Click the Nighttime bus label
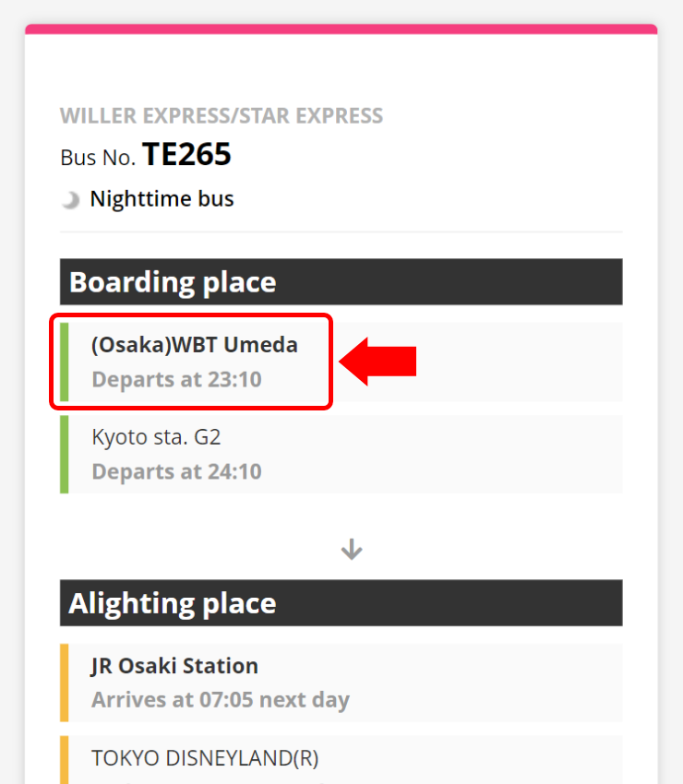The height and width of the screenshot is (784, 683). click(x=162, y=199)
